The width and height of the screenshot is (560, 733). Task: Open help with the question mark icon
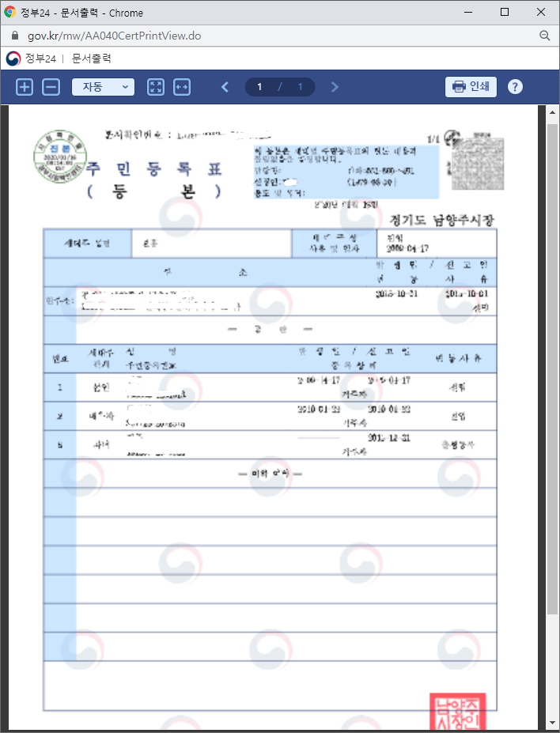click(x=515, y=87)
